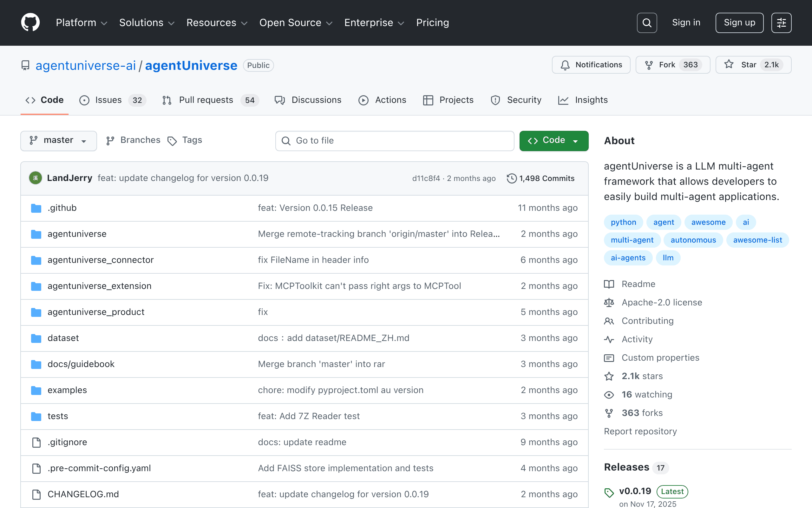Open the appearance settings sliders icon

tap(781, 23)
